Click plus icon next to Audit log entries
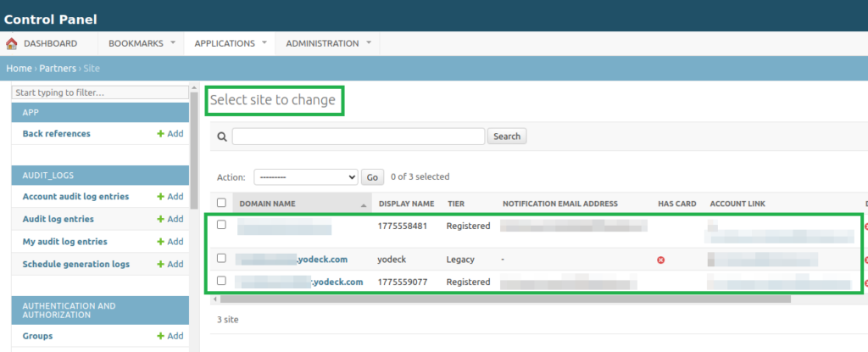 click(160, 219)
